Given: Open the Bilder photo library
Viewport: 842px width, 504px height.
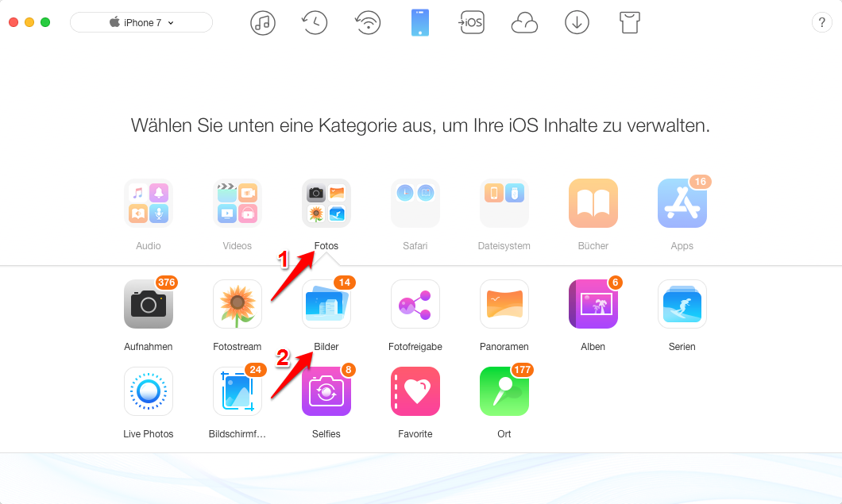Looking at the screenshot, I should [x=326, y=304].
